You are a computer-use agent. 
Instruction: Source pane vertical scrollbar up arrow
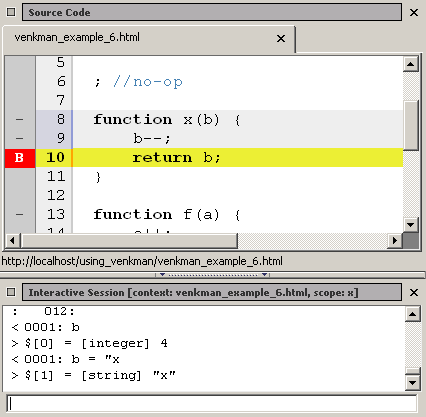pyautogui.click(x=411, y=64)
